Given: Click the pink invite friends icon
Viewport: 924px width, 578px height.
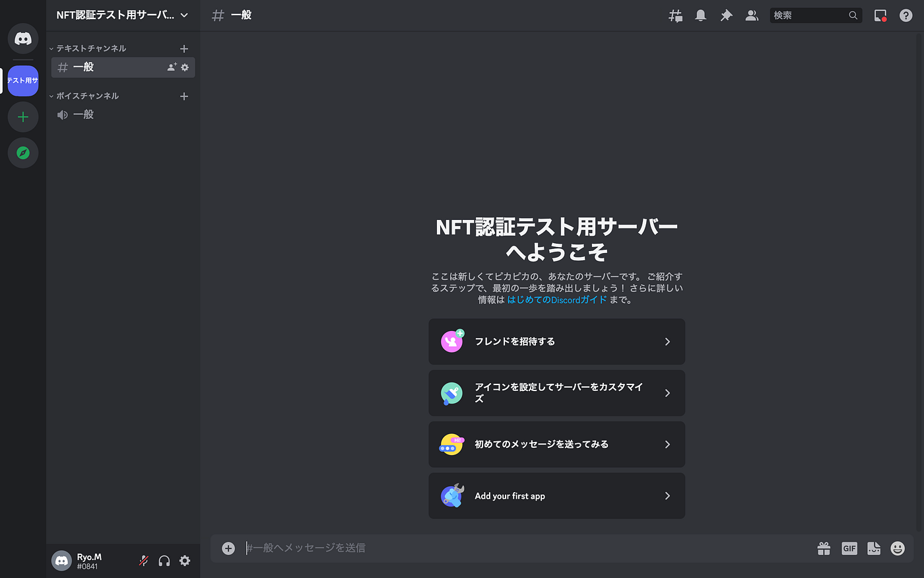Looking at the screenshot, I should coord(452,341).
